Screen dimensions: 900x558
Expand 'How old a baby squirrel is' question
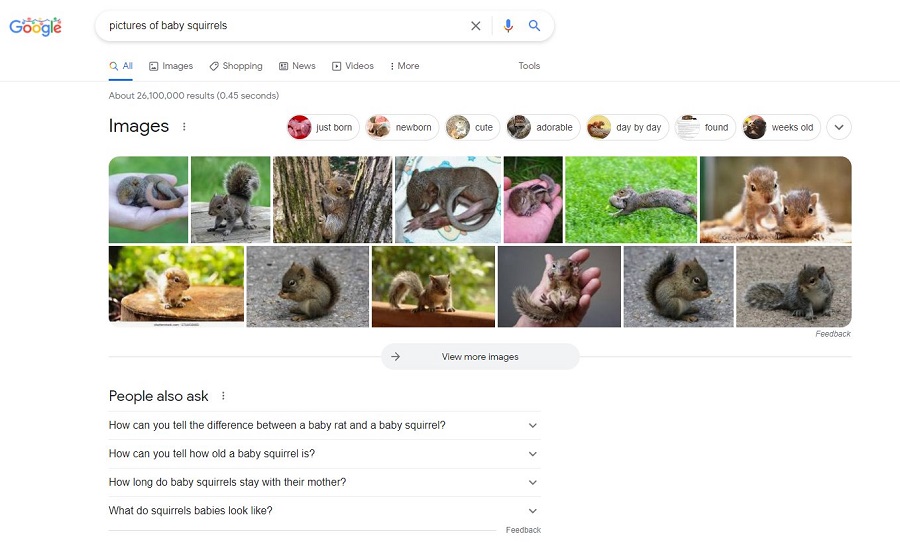[324, 454]
